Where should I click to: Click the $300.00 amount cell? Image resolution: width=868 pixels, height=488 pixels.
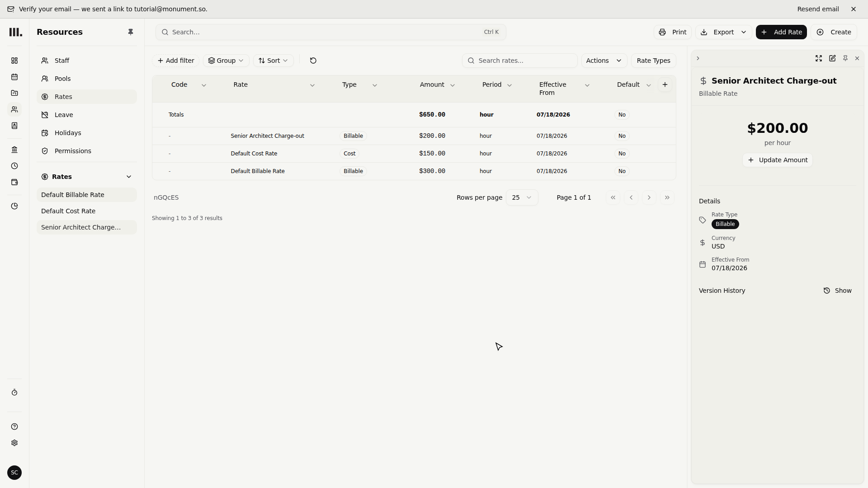coord(432,171)
